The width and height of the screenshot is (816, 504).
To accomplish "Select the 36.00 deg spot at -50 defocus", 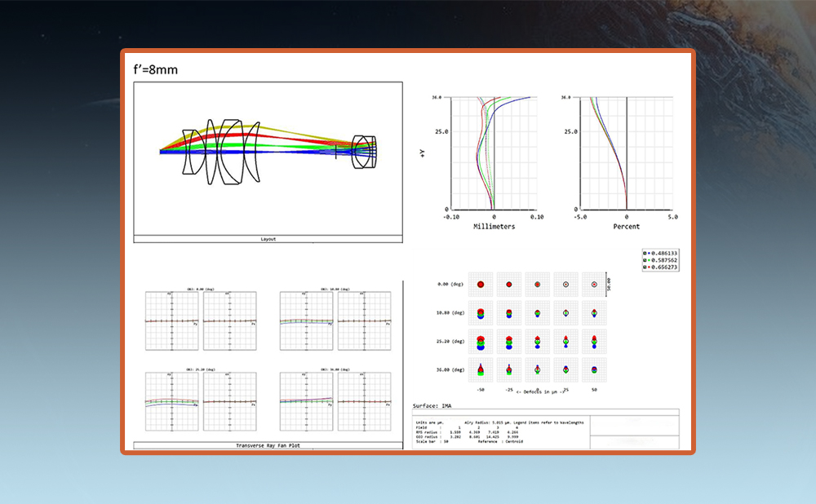I will [x=481, y=369].
